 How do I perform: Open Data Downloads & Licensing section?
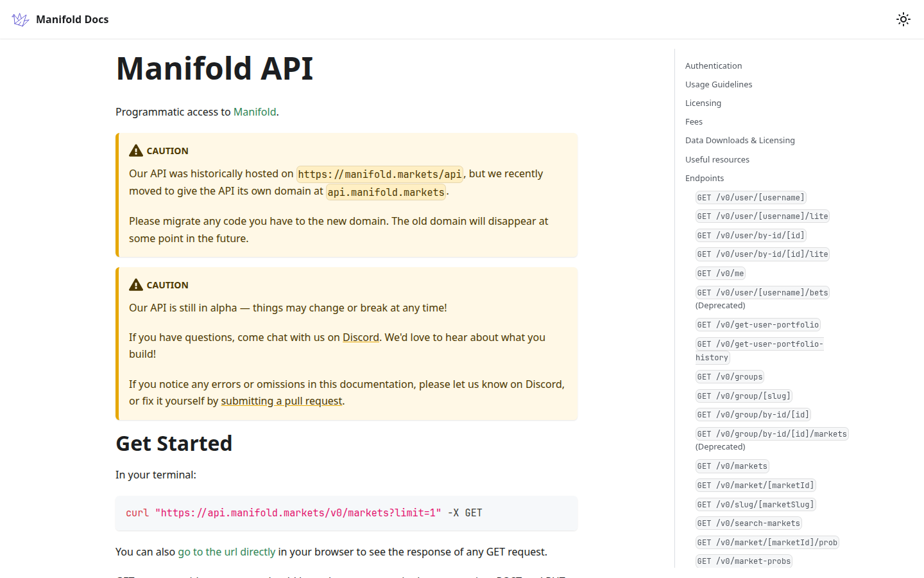click(740, 140)
